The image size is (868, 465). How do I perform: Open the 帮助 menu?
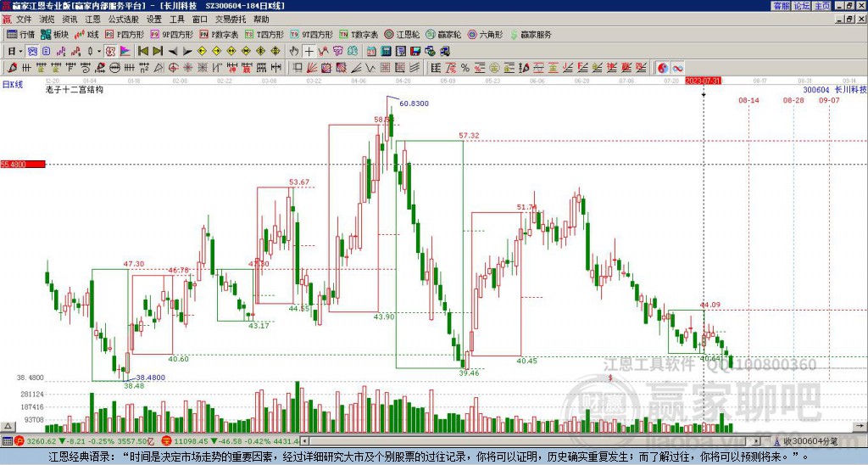[x=261, y=20]
